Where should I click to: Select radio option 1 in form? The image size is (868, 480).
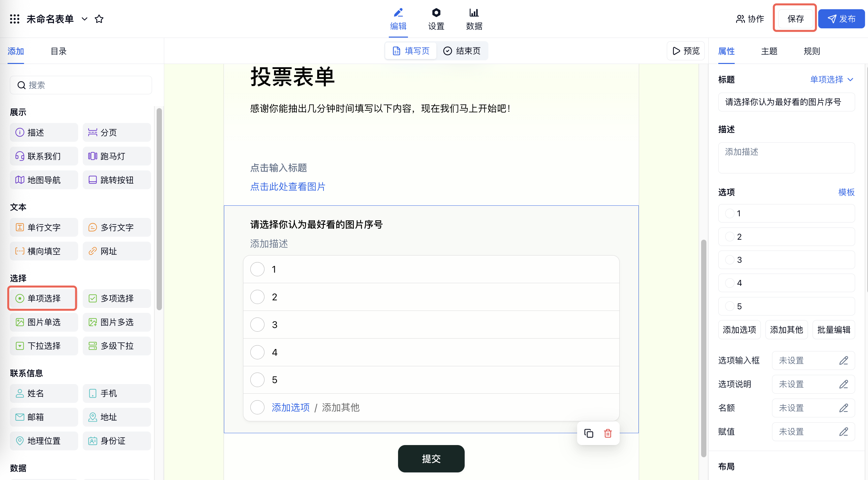pos(257,269)
